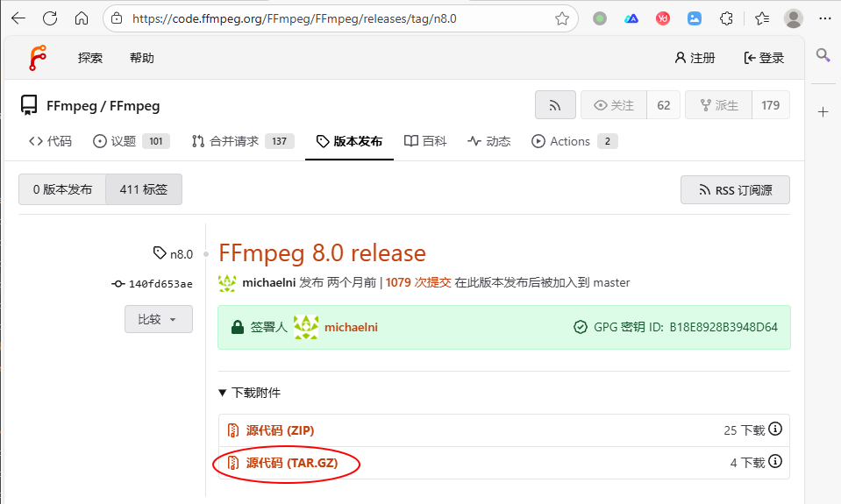Click the RSS 订阅源 button
The height and width of the screenshot is (504, 841).
736,190
